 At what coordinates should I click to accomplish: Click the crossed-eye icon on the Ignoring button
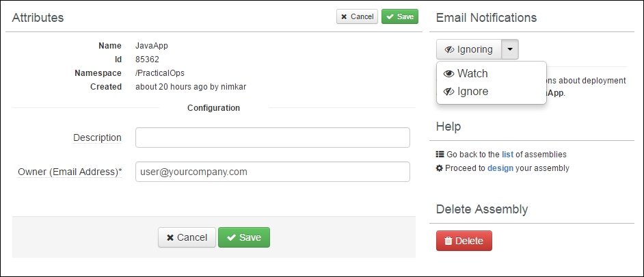point(450,50)
